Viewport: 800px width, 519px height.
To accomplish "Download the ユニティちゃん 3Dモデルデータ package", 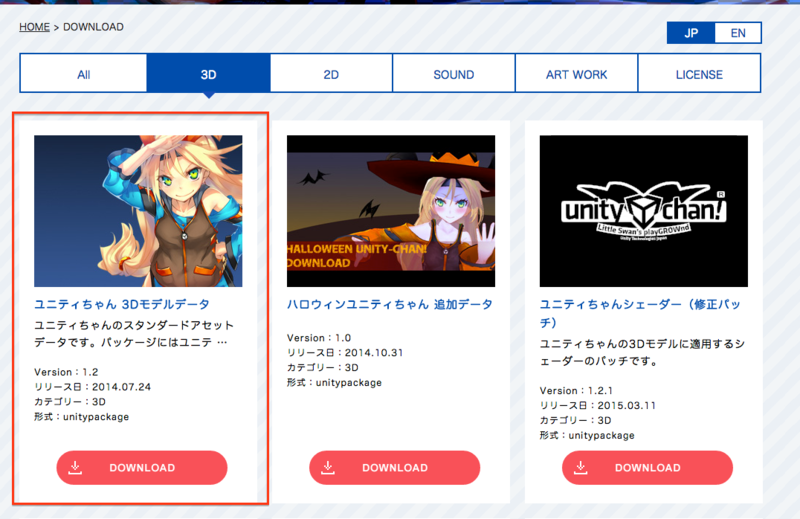I will coord(142,467).
